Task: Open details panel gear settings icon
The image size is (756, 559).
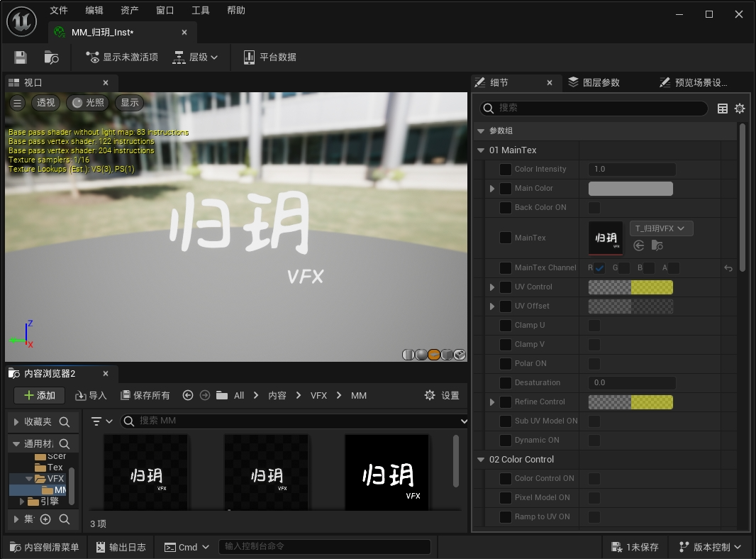Action: coord(740,109)
